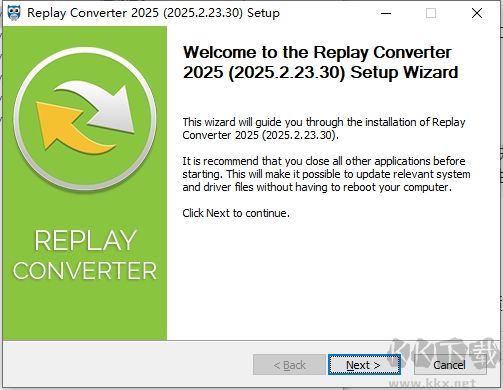
Task: Minimize the Setup window
Action: pyautogui.click(x=386, y=13)
